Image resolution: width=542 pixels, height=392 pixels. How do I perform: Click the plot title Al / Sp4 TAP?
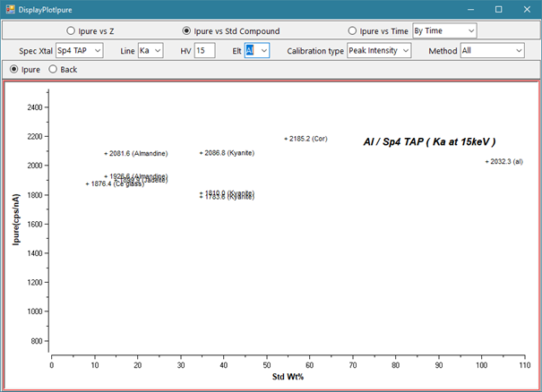[429, 141]
